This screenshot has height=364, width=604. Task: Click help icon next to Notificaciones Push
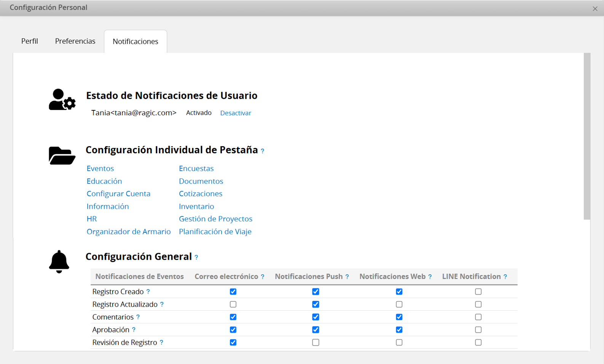(347, 277)
